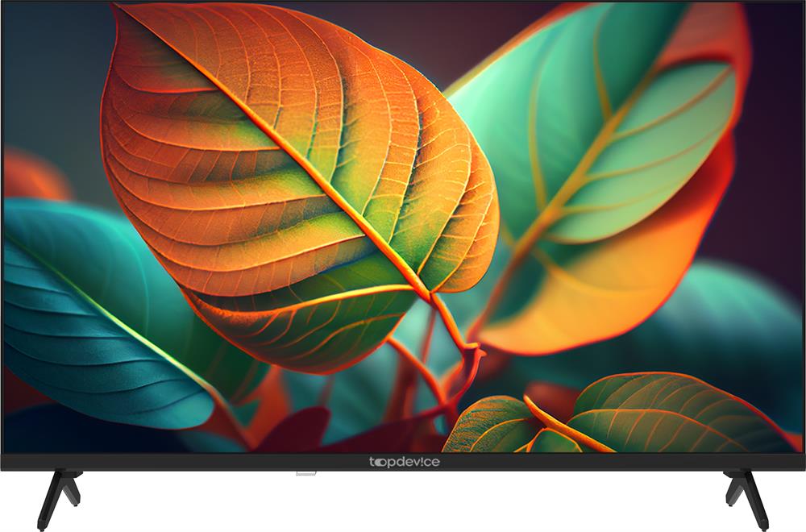Click the letter 'i' in topdevice logo
Image resolution: width=806 pixels, height=532 pixels.
coord(421,462)
